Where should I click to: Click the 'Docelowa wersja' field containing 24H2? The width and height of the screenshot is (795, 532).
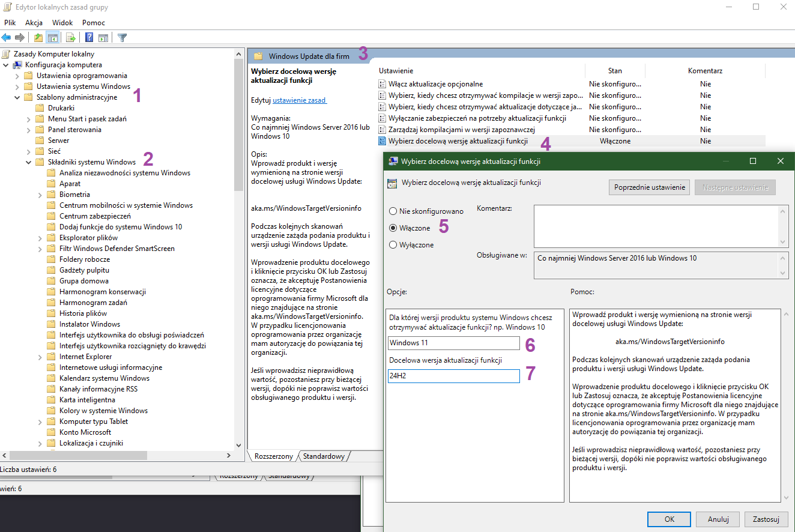[453, 376]
